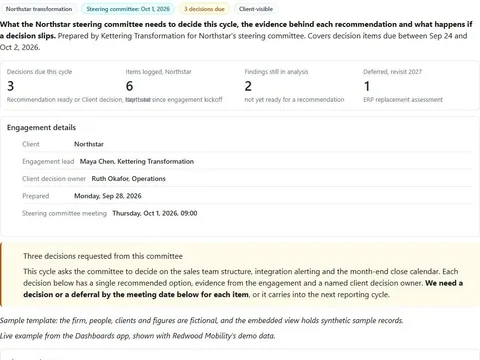Click the large '2' findings figure
This screenshot has width=480, height=360.
click(248, 86)
